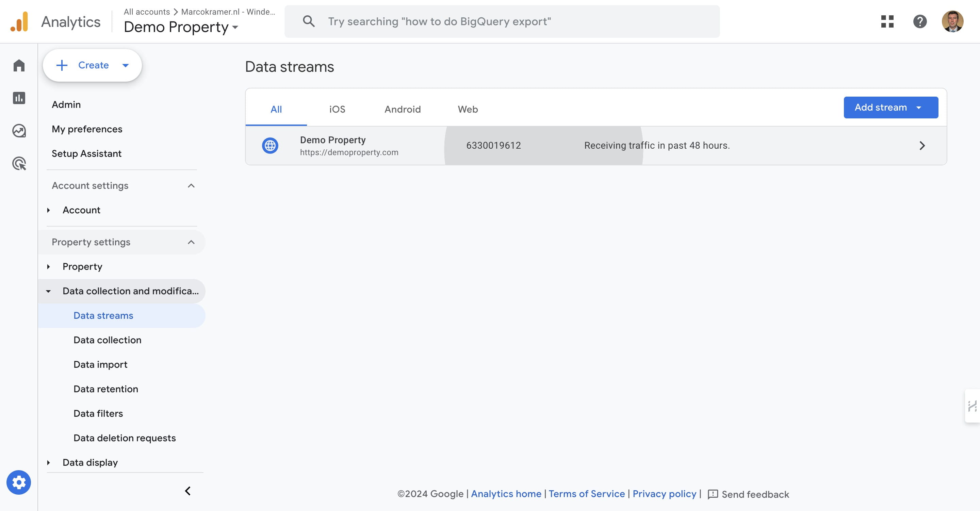The height and width of the screenshot is (511, 980).
Task: Open the side panel handle on the right edge
Action: pyautogui.click(x=973, y=406)
